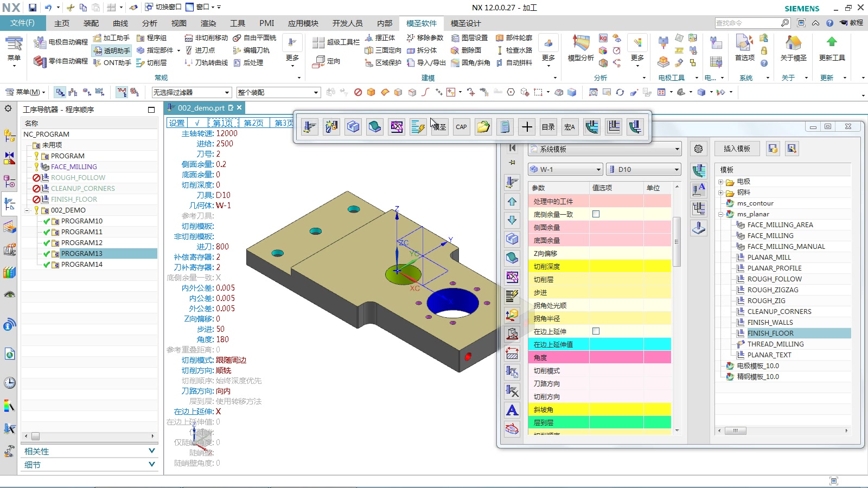Click the 模型分析 ribbon icon
The height and width of the screenshot is (488, 868).
click(x=580, y=43)
